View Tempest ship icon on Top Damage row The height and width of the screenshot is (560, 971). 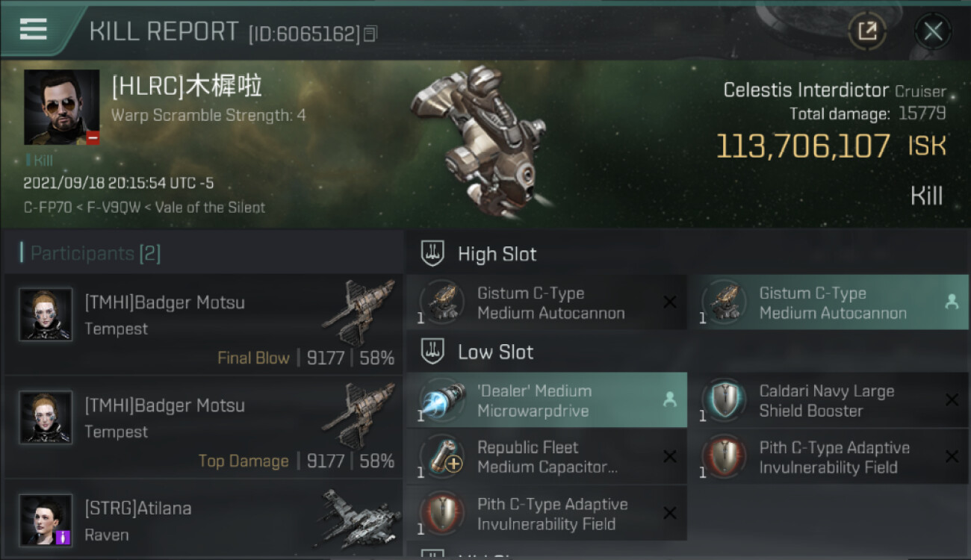358,416
